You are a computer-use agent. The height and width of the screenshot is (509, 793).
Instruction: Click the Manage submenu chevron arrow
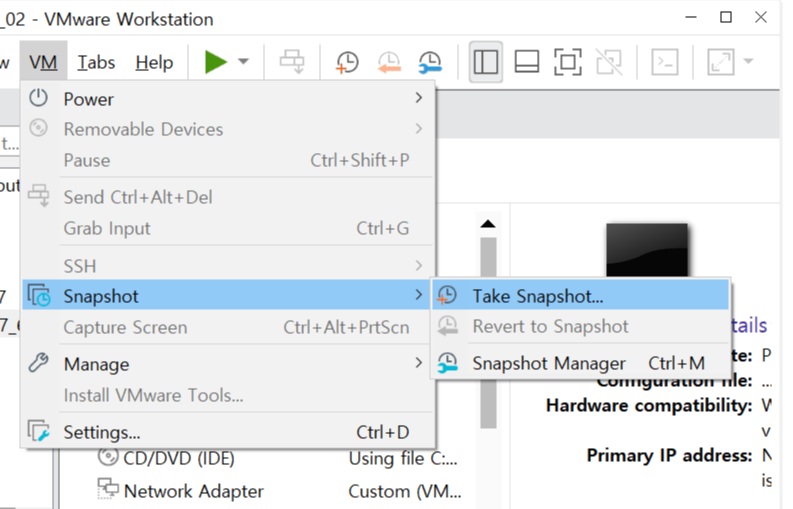419,362
